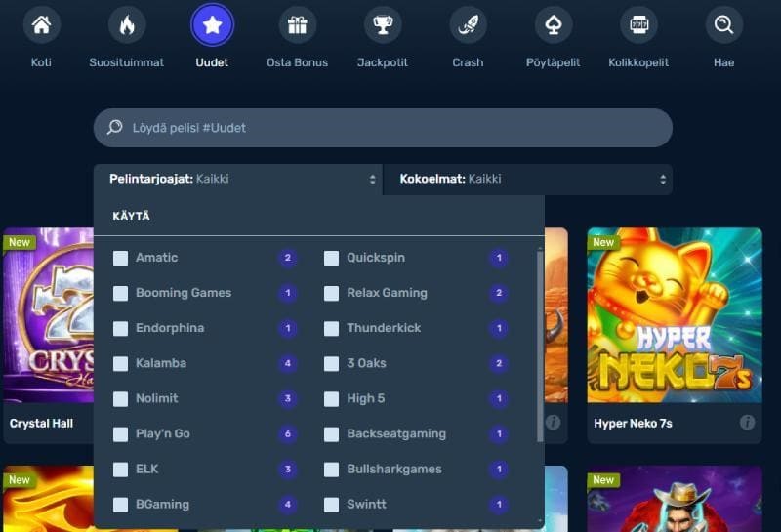Apply filters with KÄYTÄ button
Viewport: 781px width, 532px height.
[x=131, y=216]
